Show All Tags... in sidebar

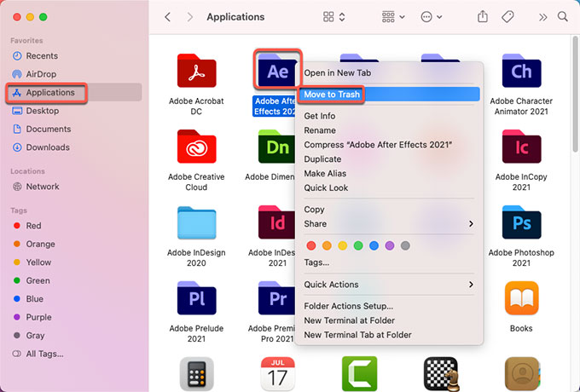pyautogui.click(x=74, y=354)
